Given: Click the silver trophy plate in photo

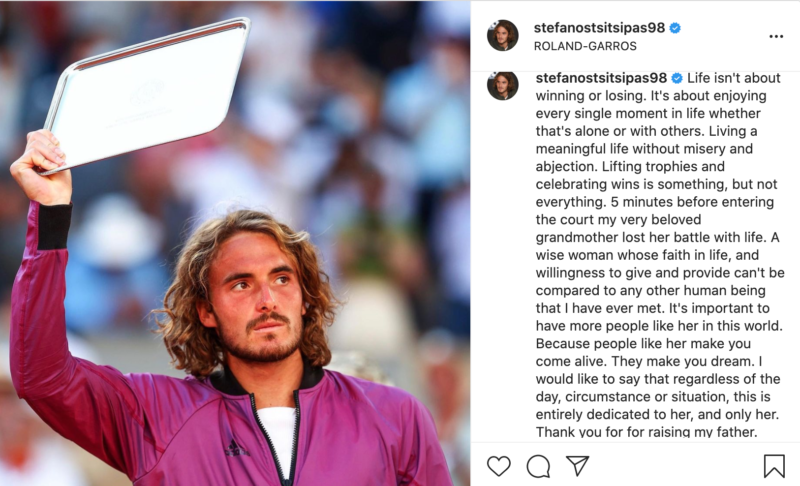Looking at the screenshot, I should click(x=148, y=94).
